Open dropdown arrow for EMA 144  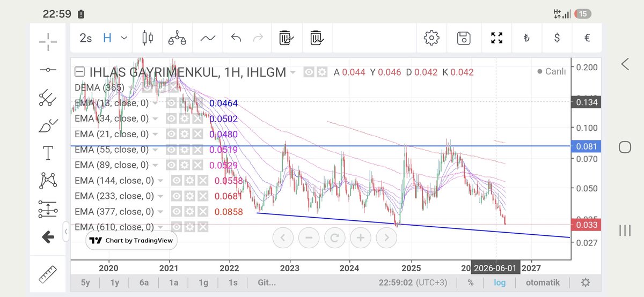click(x=160, y=181)
